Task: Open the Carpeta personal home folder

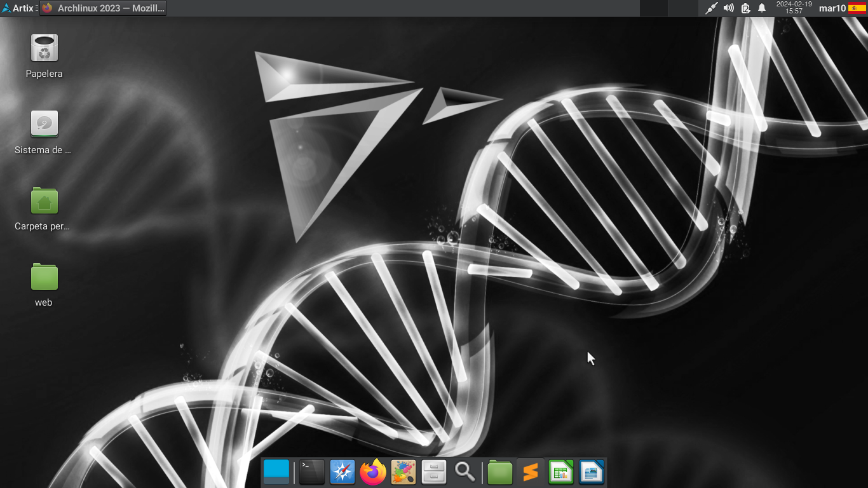Action: (x=44, y=201)
